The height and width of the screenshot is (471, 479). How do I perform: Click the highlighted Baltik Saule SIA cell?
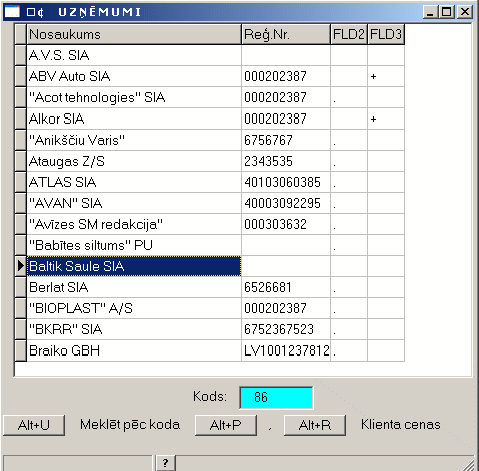tap(134, 266)
